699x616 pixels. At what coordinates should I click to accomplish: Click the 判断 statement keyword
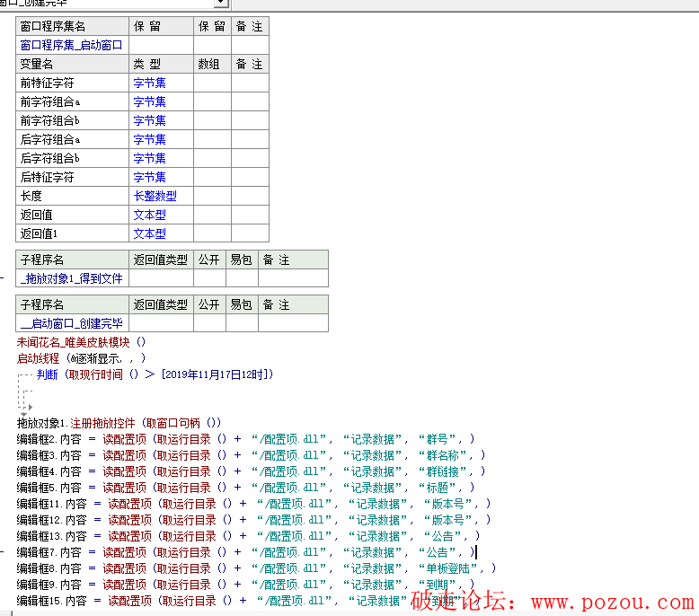pos(49,374)
